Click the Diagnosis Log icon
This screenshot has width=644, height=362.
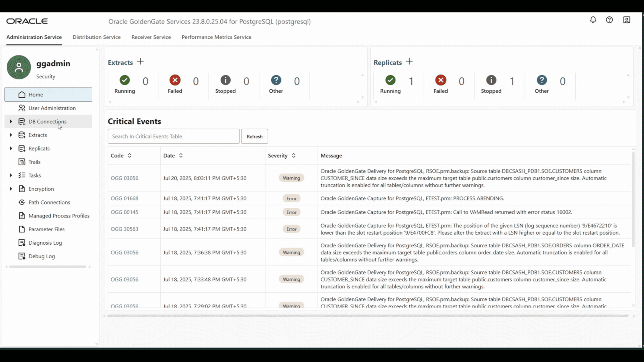coord(22,243)
